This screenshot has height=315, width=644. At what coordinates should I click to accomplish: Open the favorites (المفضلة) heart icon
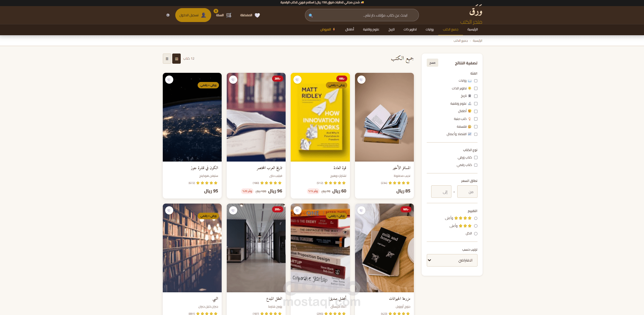tap(257, 15)
